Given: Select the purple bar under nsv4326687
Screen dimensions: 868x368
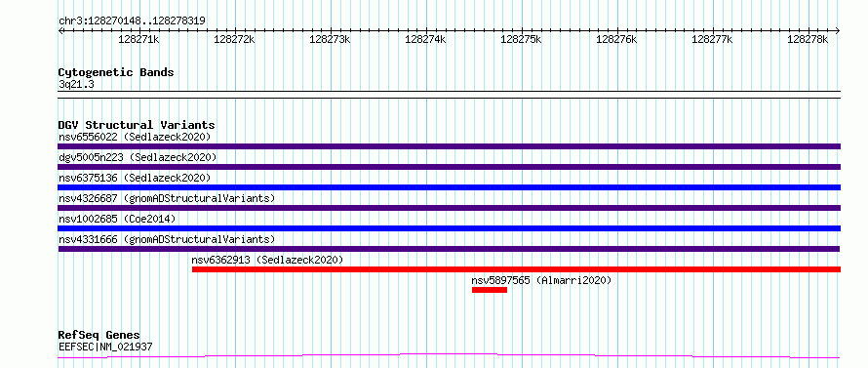Looking at the screenshot, I should [449, 208].
